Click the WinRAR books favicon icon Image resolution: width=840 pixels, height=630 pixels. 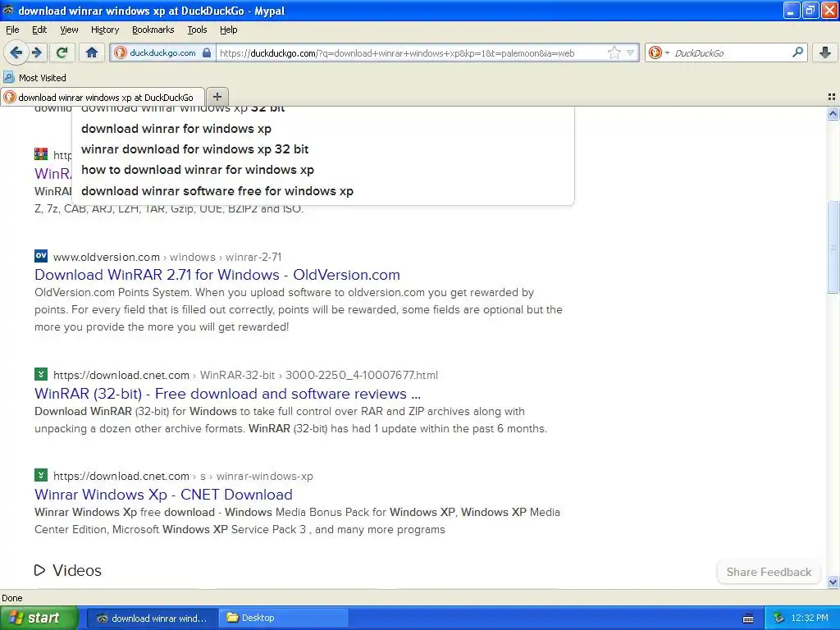click(x=41, y=153)
